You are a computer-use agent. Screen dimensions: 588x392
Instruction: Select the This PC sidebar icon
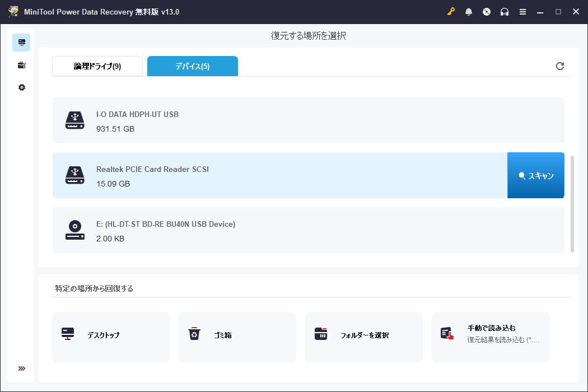tap(21, 43)
